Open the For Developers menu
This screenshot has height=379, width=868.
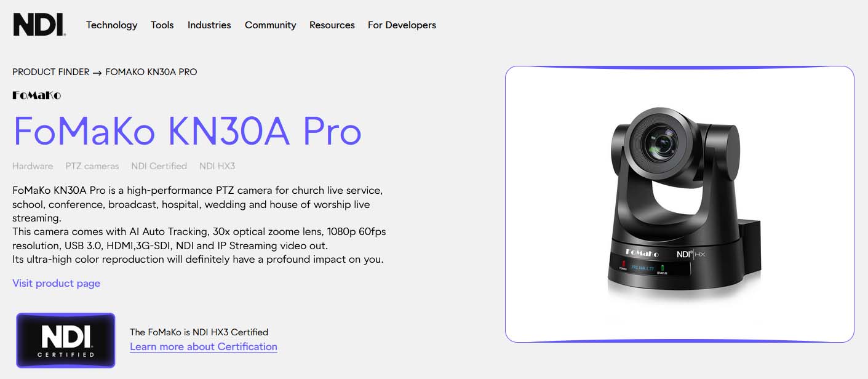click(402, 25)
